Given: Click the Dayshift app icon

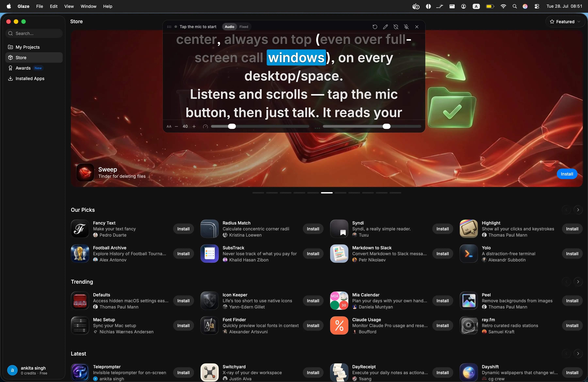Looking at the screenshot, I should coord(469,373).
